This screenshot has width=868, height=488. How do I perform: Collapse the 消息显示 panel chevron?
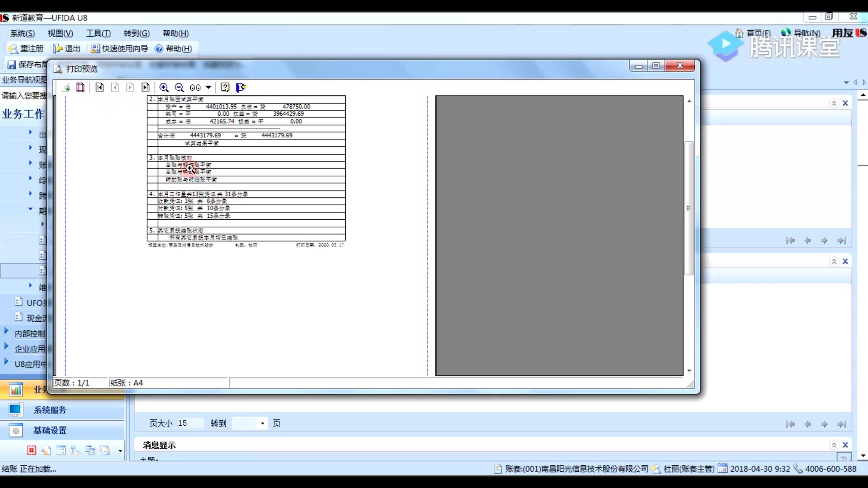coord(834,445)
